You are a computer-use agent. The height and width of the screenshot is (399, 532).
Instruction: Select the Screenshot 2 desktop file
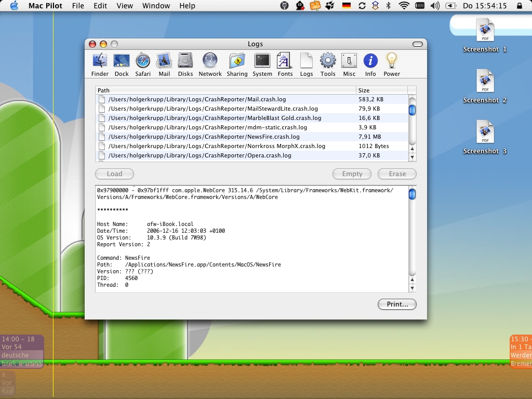(485, 87)
